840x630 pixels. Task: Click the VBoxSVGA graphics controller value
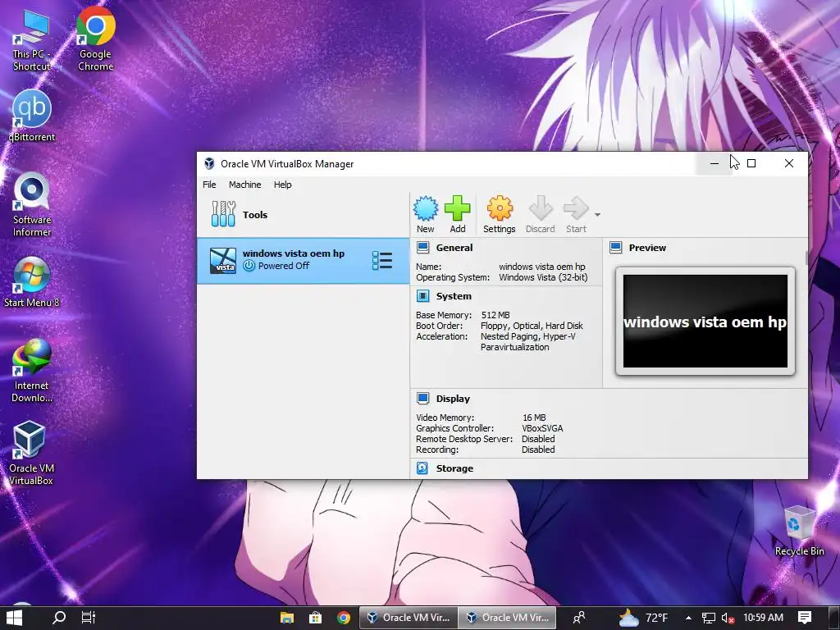[542, 428]
